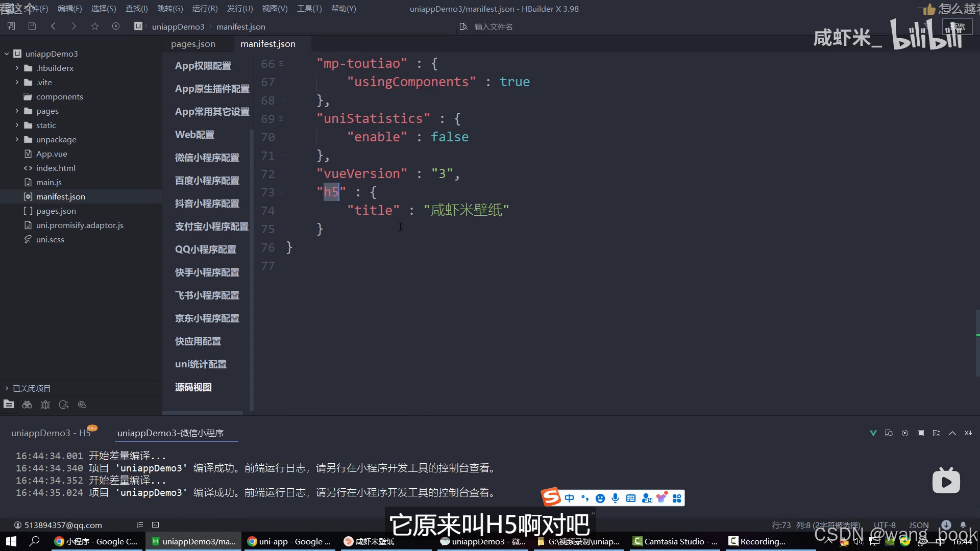This screenshot has height=551, width=980.
Task: Click the UTF-8 encoding in status bar
Action: [885, 525]
